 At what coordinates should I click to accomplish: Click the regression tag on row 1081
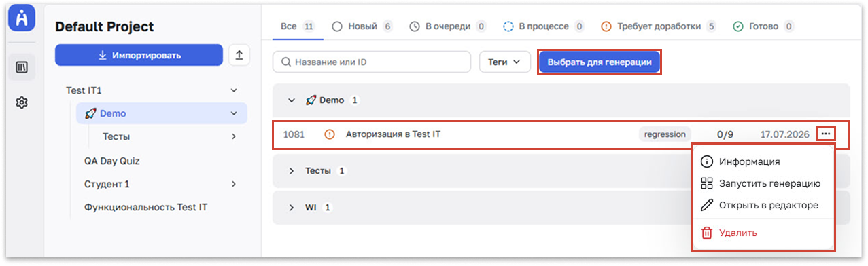click(665, 134)
